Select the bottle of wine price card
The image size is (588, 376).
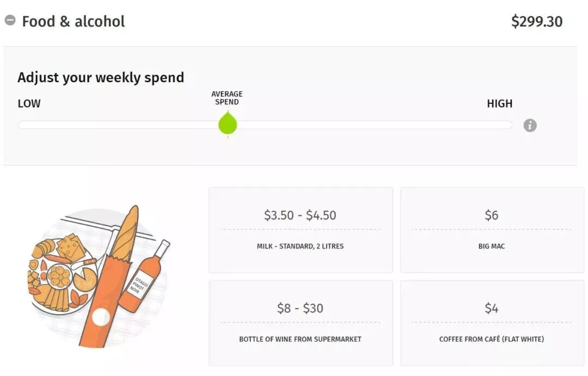coord(301,323)
